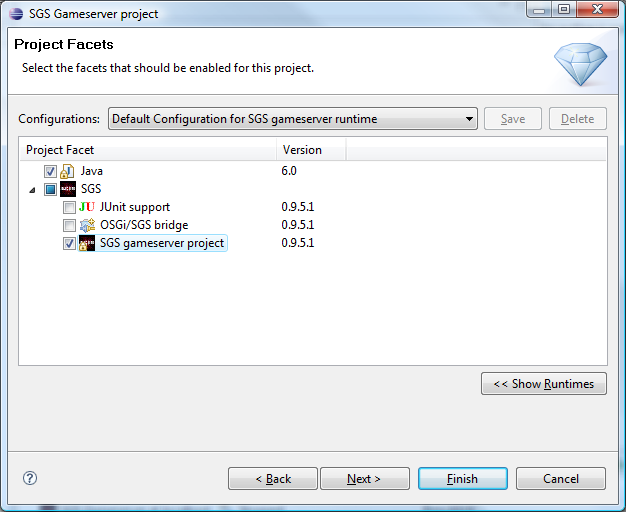Click the Show Runtimes button
Viewport: 626px width, 512px height.
point(543,384)
